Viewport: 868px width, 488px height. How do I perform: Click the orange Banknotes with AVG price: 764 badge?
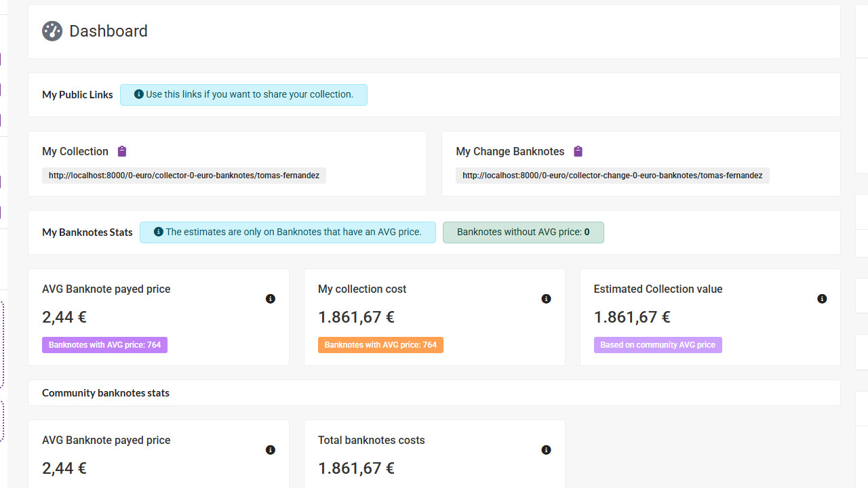380,345
